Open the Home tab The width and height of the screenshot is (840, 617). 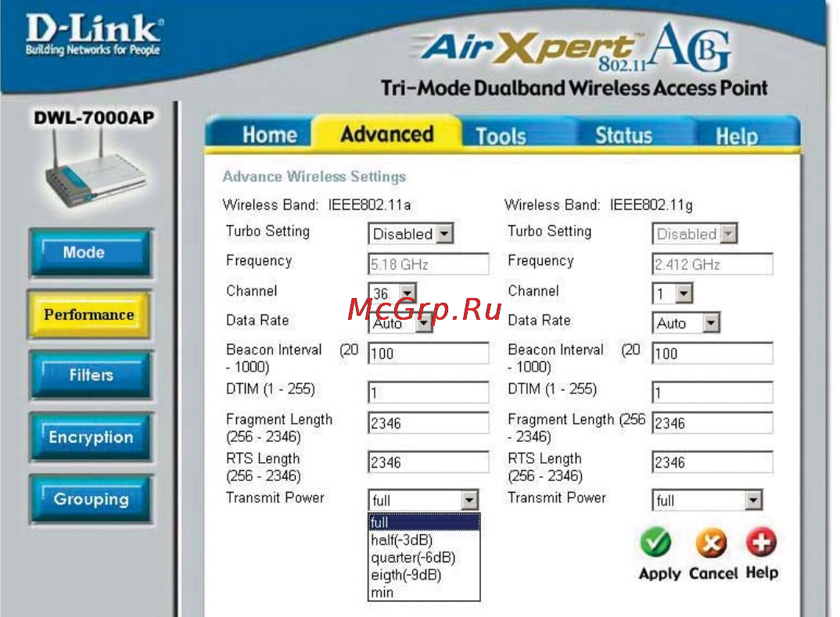click(270, 135)
